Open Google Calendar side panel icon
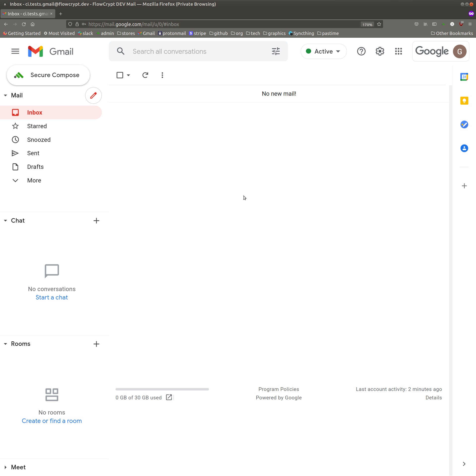The image size is (476, 476). (x=464, y=77)
